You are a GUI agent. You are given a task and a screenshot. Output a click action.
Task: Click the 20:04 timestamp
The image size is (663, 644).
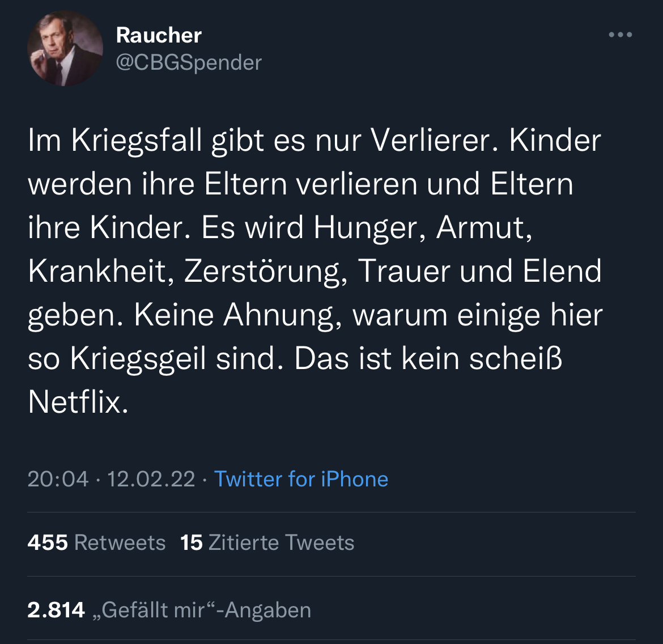point(58,479)
